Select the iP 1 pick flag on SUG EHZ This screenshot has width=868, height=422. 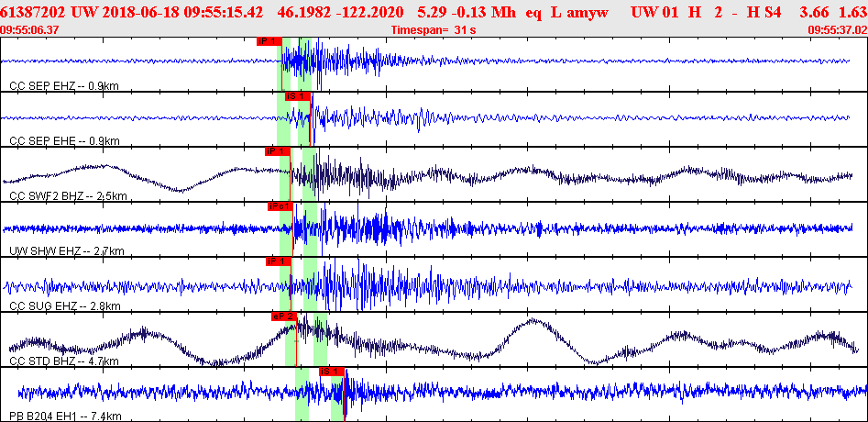pyautogui.click(x=279, y=261)
